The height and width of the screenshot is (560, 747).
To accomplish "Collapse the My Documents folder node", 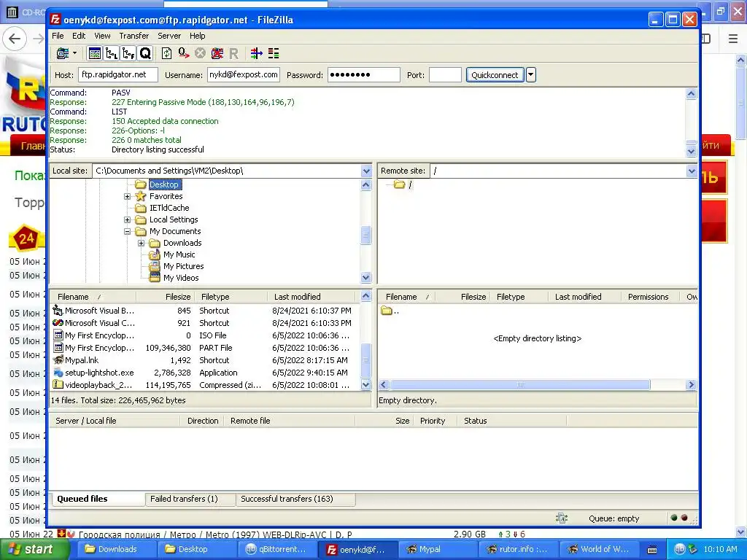I will click(127, 231).
